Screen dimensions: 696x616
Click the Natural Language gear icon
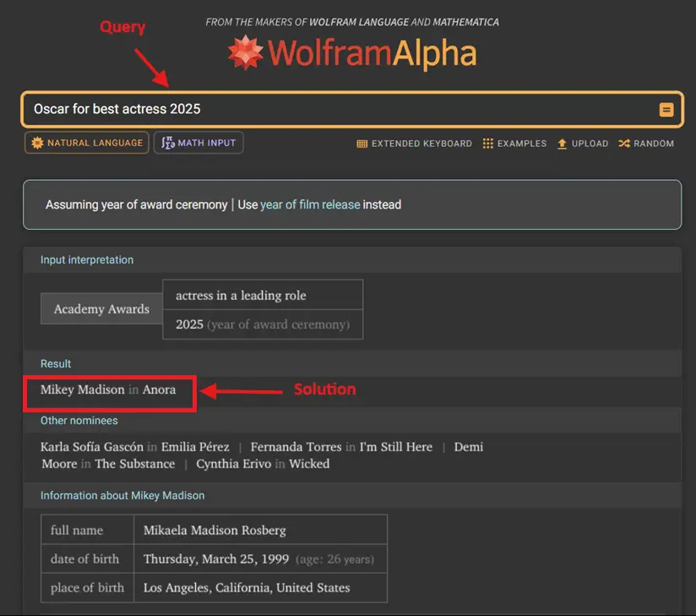[x=37, y=144]
